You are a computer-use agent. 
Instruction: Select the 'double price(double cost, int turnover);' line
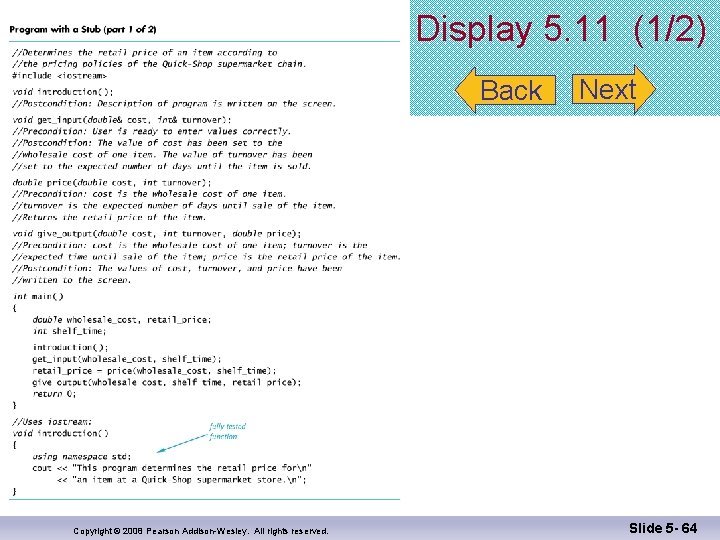tap(112, 182)
